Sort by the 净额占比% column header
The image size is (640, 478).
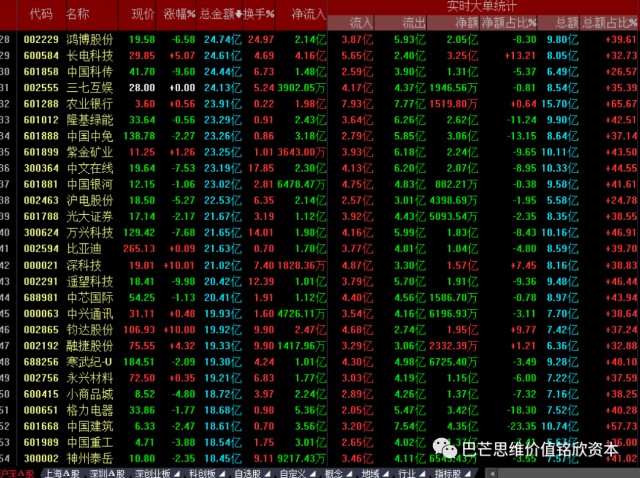(509, 23)
